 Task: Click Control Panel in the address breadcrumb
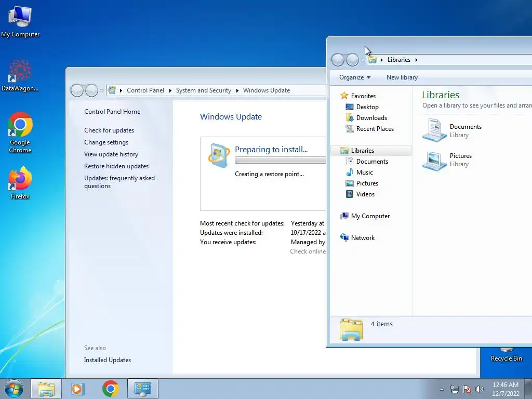coord(145,90)
